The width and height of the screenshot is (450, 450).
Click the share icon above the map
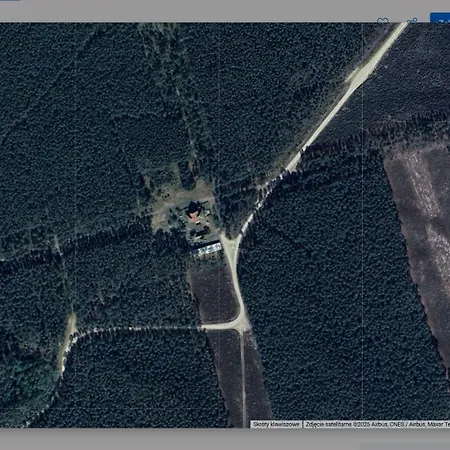(x=412, y=21)
